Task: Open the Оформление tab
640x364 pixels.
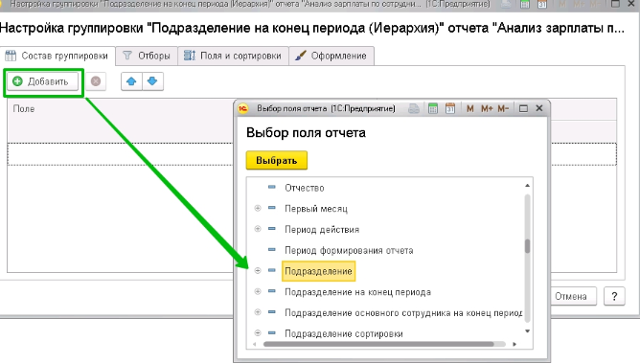Action: click(x=331, y=56)
